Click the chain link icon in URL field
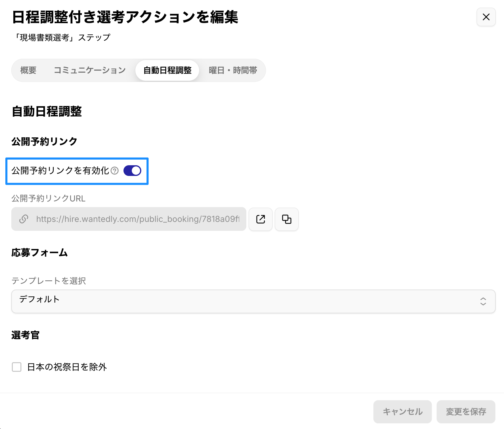Viewport: 504px width, 429px height. pyautogui.click(x=24, y=219)
